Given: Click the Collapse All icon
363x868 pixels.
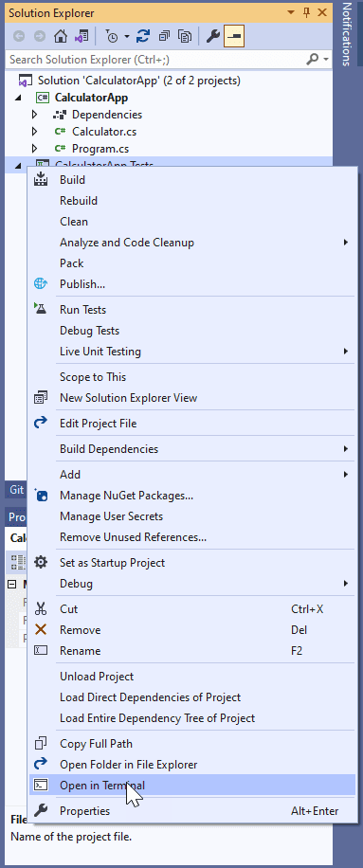Looking at the screenshot, I should (x=164, y=37).
